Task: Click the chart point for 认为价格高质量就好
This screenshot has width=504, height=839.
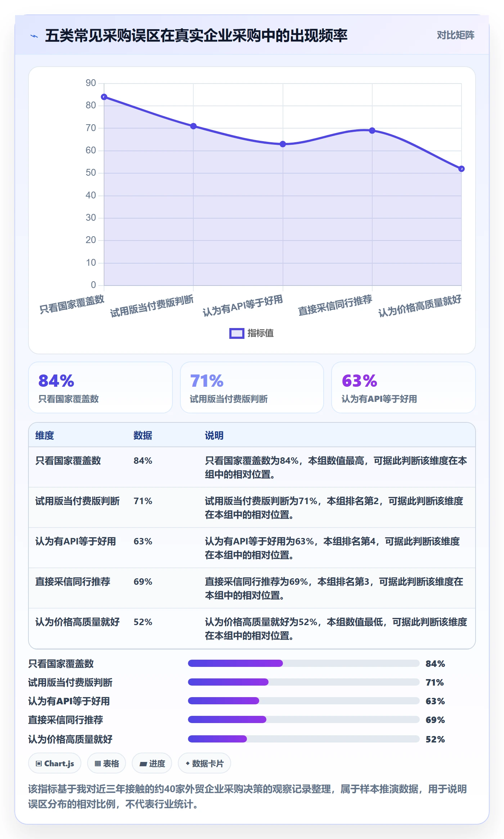Action: point(462,169)
